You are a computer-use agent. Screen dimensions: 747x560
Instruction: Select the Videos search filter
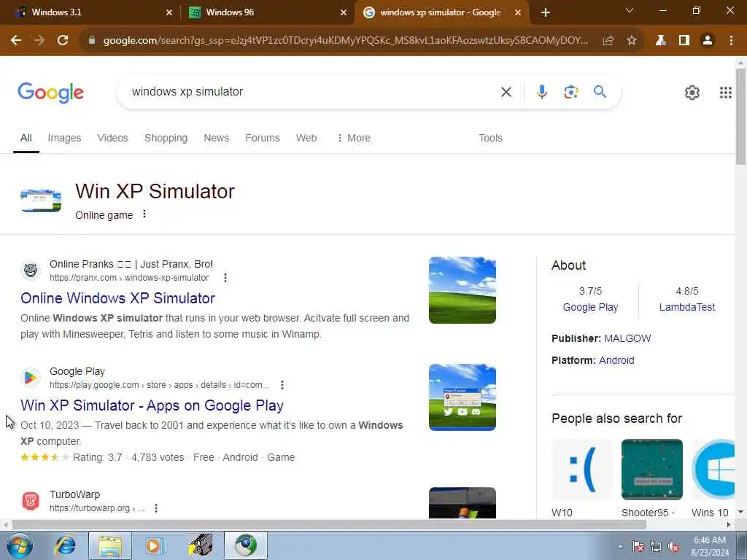112,138
